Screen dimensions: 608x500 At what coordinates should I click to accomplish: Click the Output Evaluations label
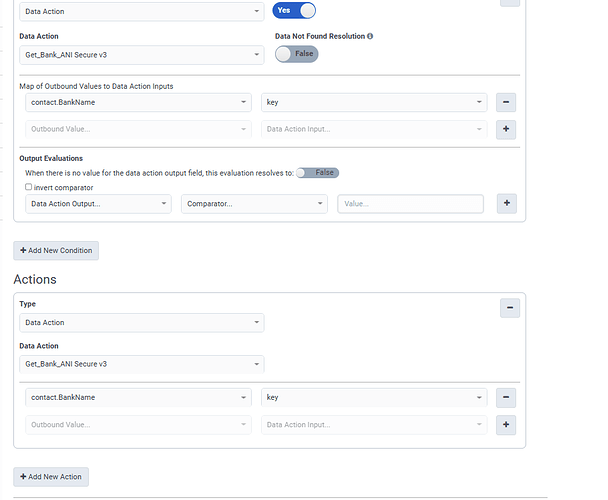pyautogui.click(x=51, y=158)
